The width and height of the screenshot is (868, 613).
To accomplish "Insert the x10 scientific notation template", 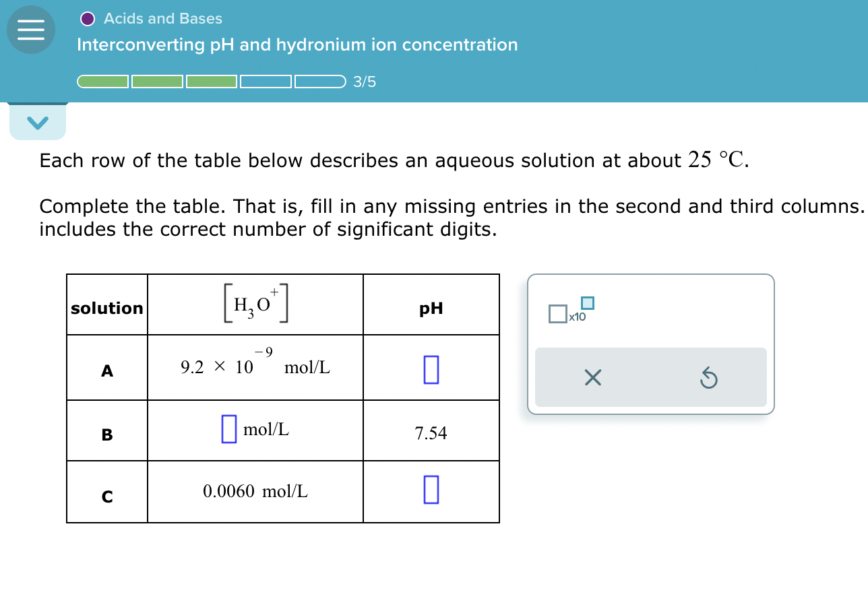I will click(x=569, y=311).
